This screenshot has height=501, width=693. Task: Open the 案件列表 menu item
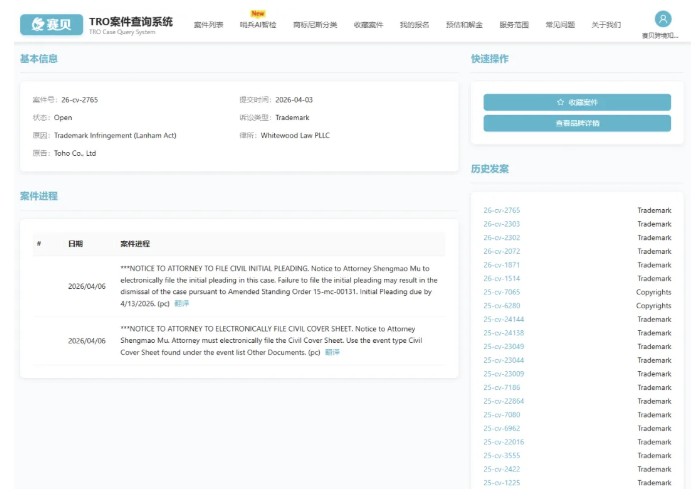point(208,24)
